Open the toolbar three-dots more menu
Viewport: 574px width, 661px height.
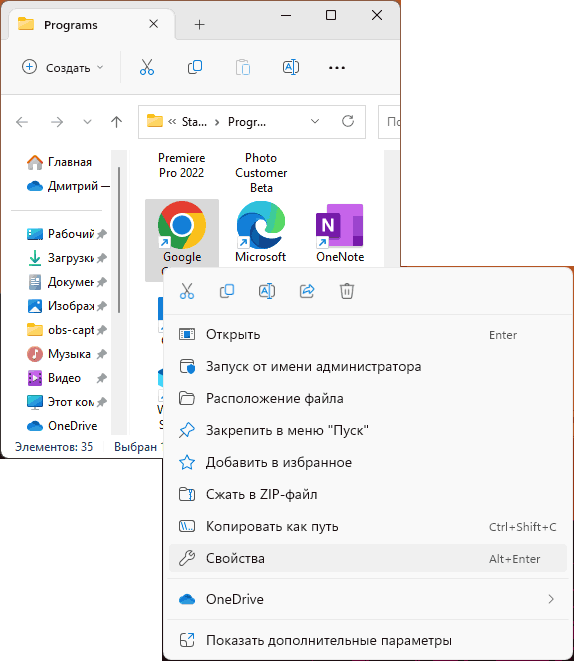click(x=337, y=67)
